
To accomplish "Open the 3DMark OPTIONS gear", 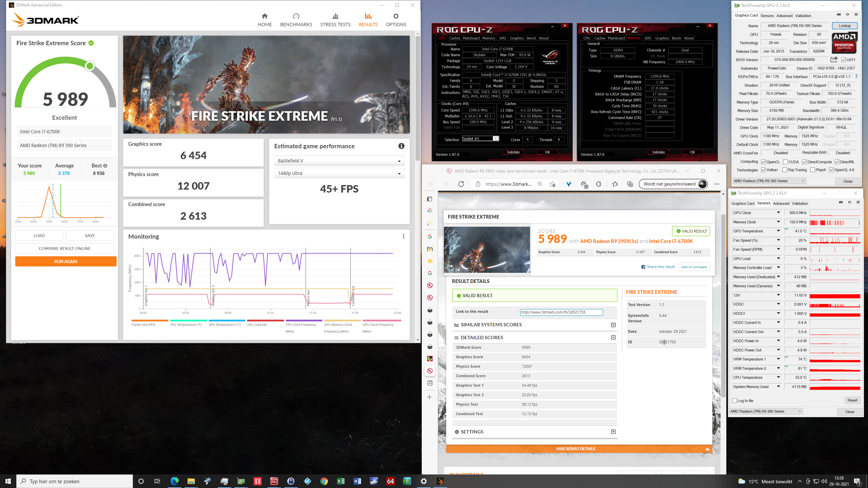I will pos(396,20).
